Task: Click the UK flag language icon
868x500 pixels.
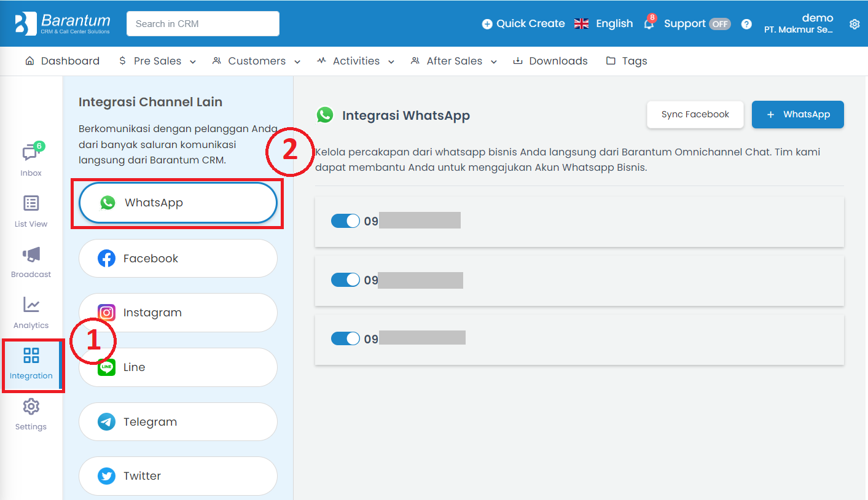Action: click(581, 23)
